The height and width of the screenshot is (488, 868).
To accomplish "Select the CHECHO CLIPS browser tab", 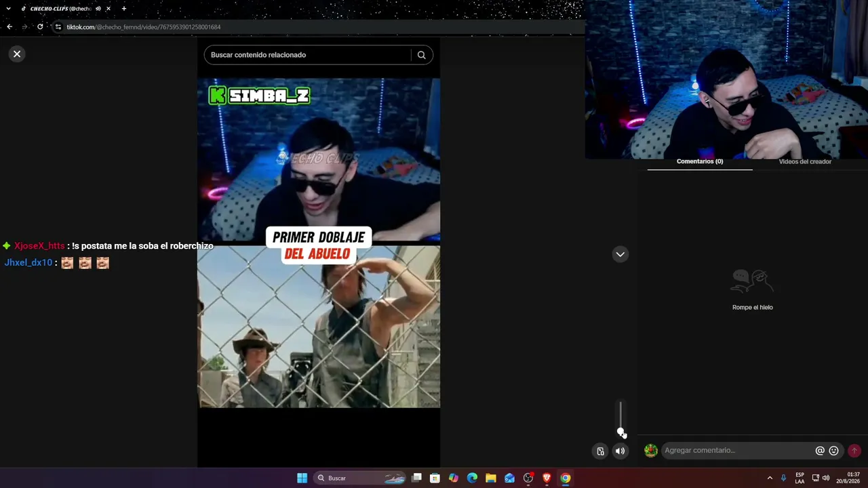I will (60, 9).
